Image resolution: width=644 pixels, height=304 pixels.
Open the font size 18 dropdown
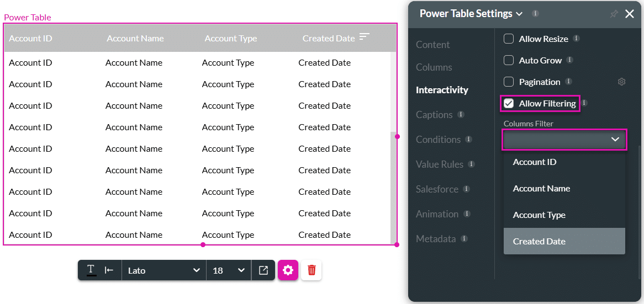click(x=228, y=270)
